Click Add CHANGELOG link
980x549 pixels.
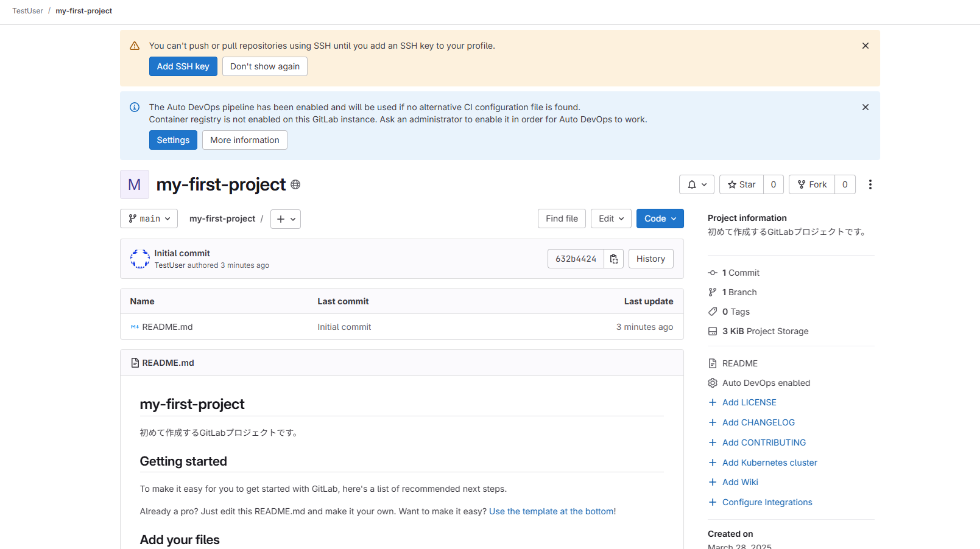tap(758, 422)
